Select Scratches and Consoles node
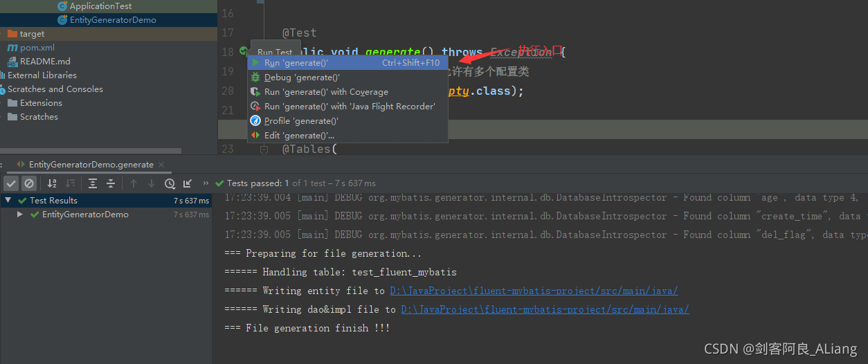Image resolution: width=868 pixels, height=364 pixels. [x=55, y=89]
